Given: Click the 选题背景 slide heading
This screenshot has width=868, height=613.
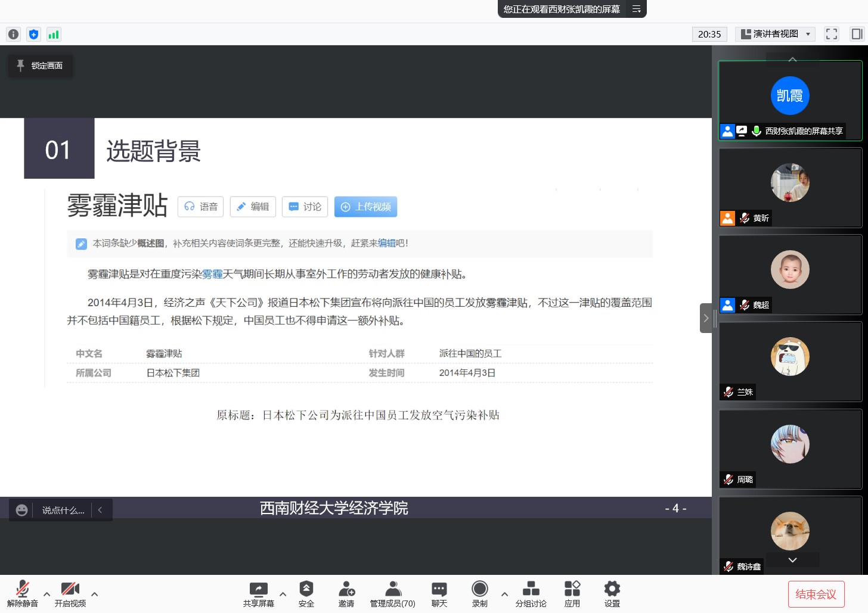Looking at the screenshot, I should click(153, 151).
